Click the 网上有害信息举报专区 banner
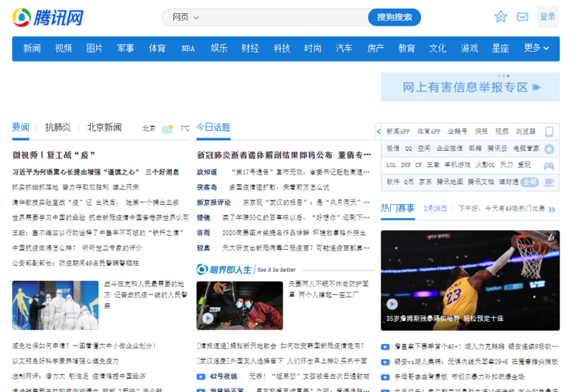This screenshot has width=572, height=392. click(470, 87)
